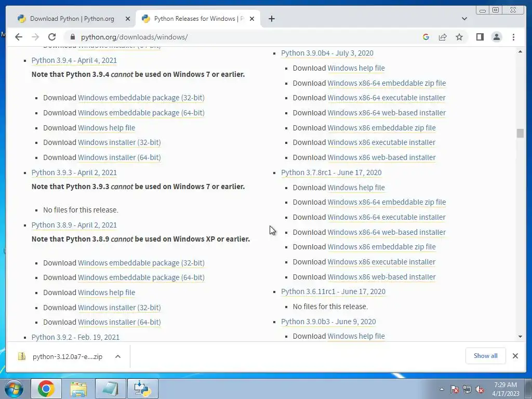This screenshot has width=532, height=399.
Task: Download 3.9.4 Windows help file
Action: coord(107,128)
